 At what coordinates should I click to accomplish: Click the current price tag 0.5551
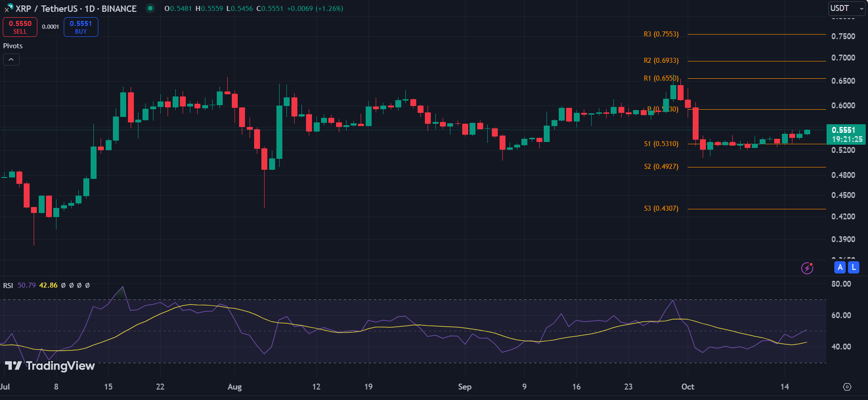[x=846, y=134]
